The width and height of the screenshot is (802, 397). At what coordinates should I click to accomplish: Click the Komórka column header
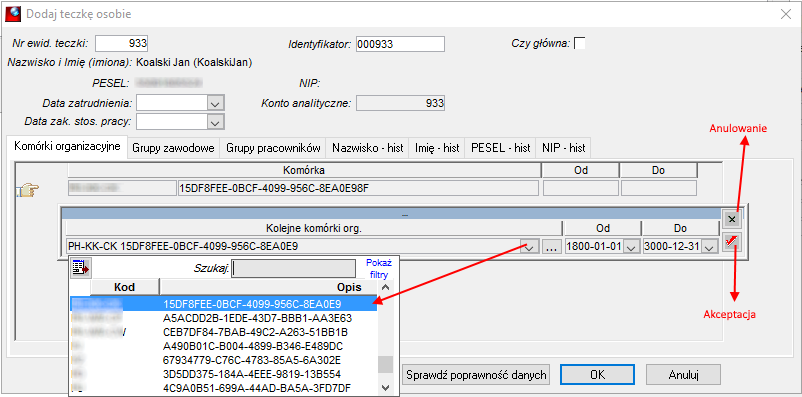[x=304, y=170]
